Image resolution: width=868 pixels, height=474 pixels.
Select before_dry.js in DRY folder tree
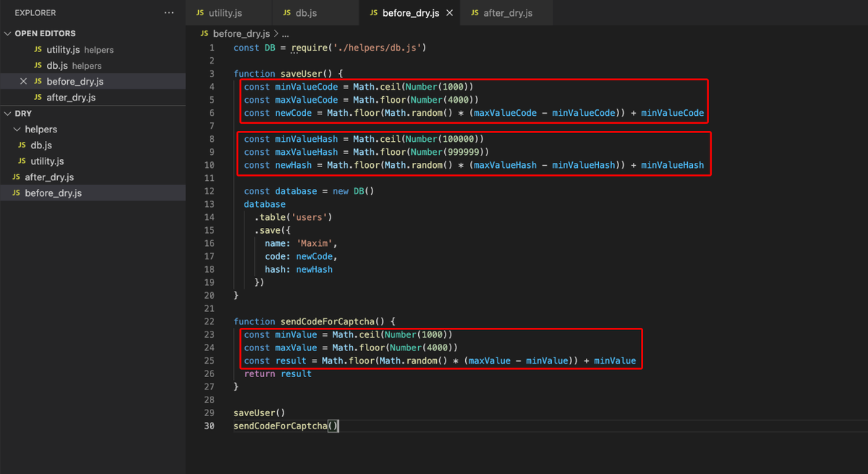pyautogui.click(x=93, y=193)
